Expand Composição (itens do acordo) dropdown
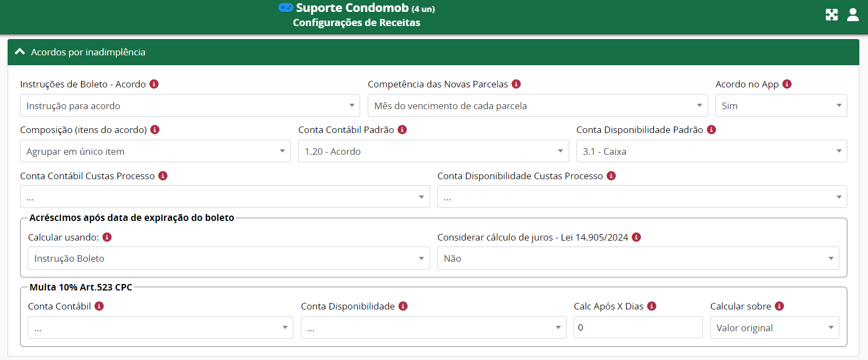Viewport: 868px width, 360px height. pos(155,151)
